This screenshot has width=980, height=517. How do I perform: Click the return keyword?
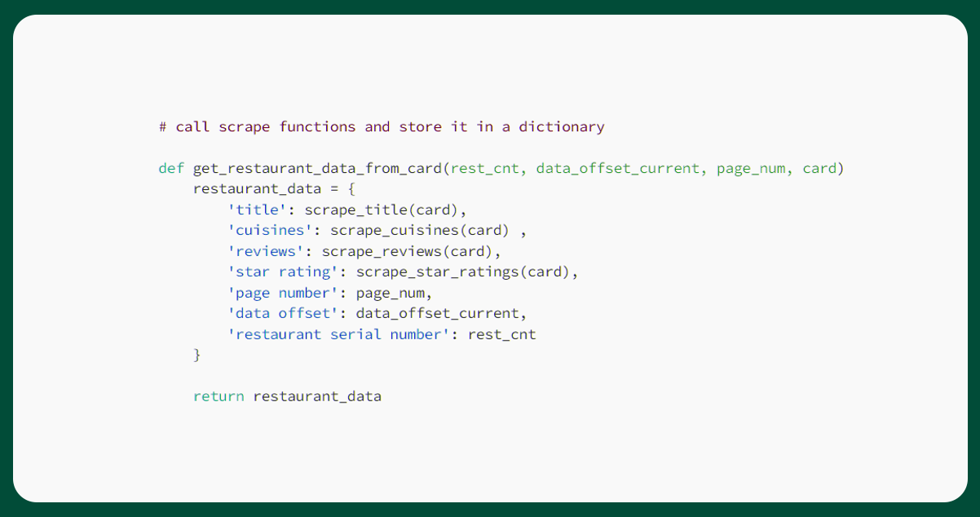[x=219, y=397]
